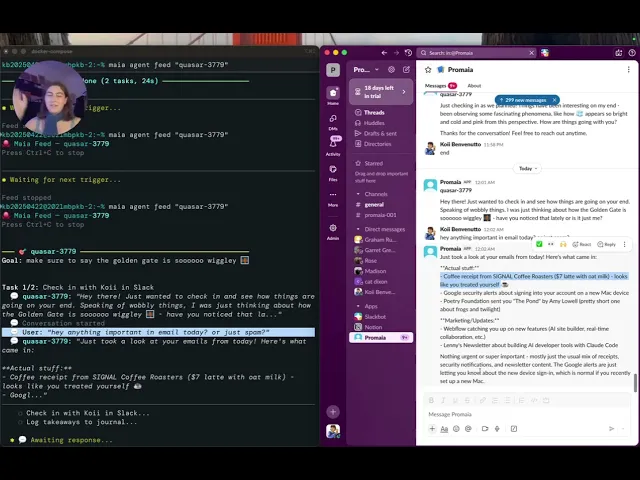
Task: Open Admin settings in Slack rail
Action: point(333,231)
